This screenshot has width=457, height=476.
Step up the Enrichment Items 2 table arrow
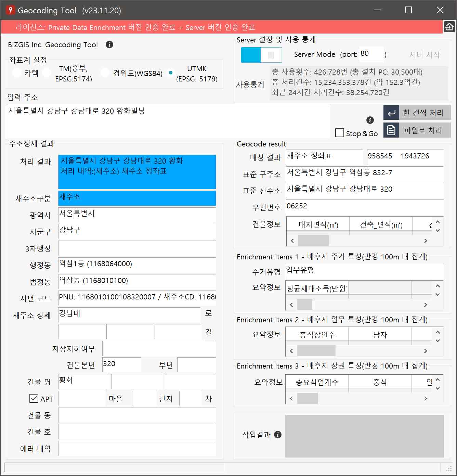point(438,332)
